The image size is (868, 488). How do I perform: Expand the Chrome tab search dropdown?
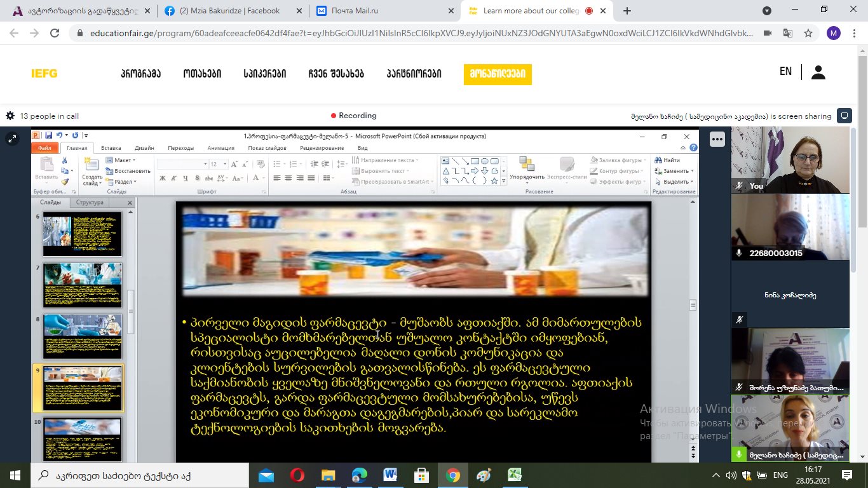[x=767, y=11]
